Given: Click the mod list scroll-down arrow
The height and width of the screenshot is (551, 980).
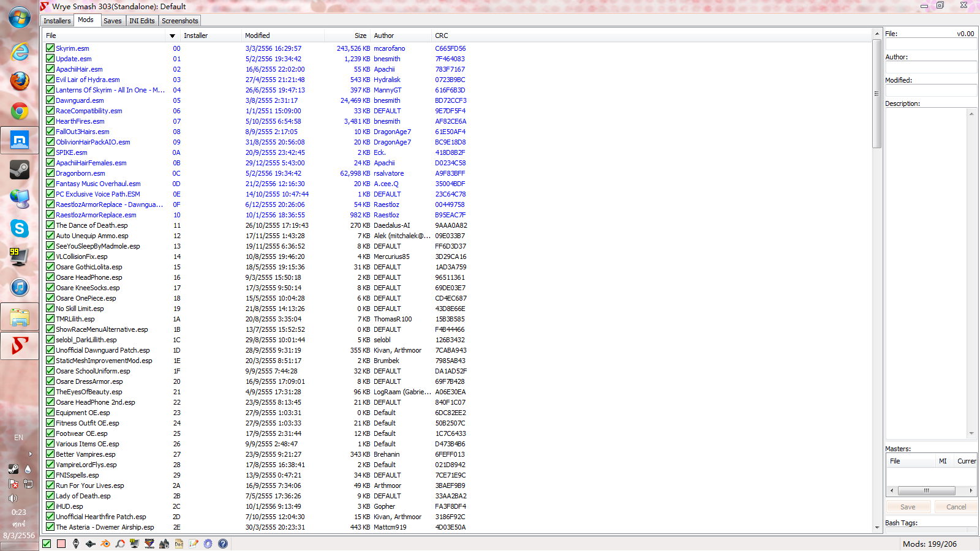Looking at the screenshot, I should point(877,527).
